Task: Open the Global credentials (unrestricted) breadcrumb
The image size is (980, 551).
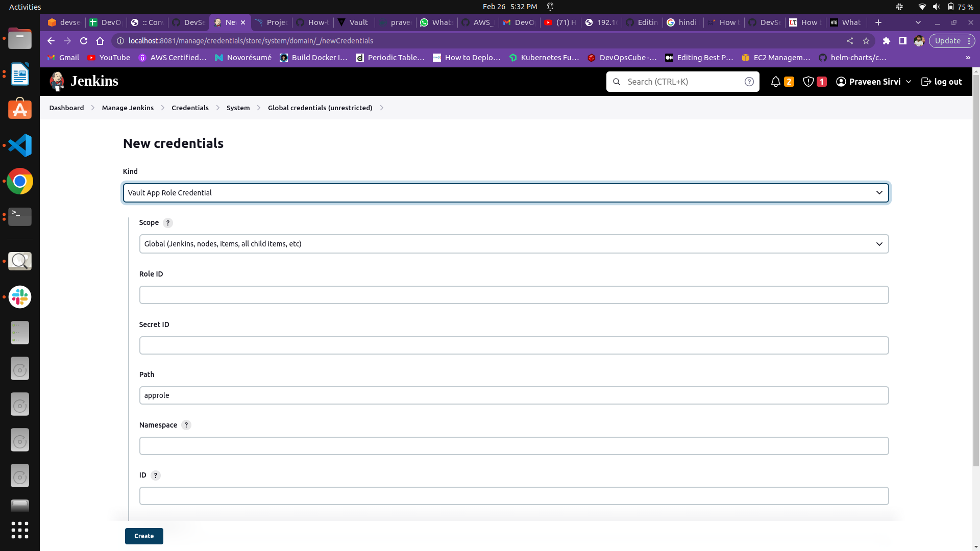Action: pyautogui.click(x=320, y=108)
